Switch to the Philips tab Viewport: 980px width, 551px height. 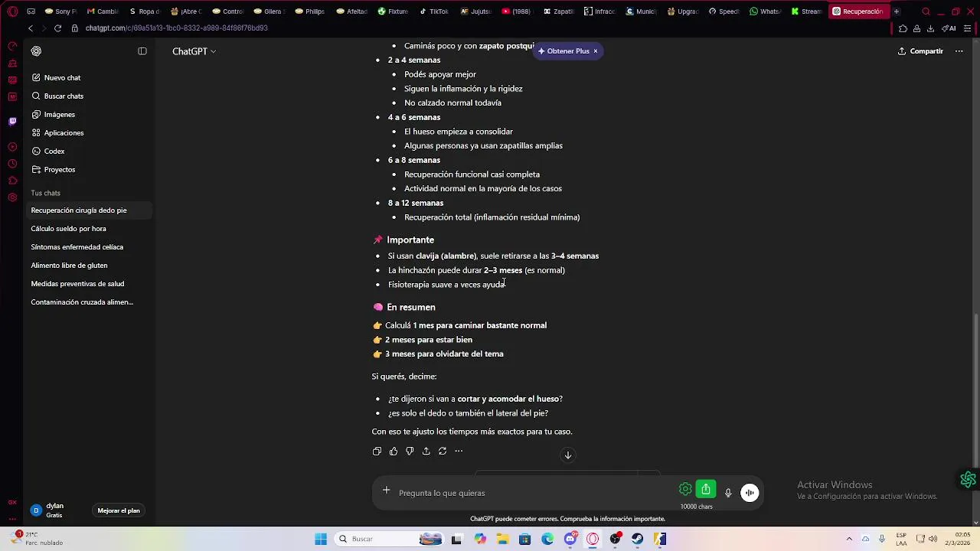(310, 11)
